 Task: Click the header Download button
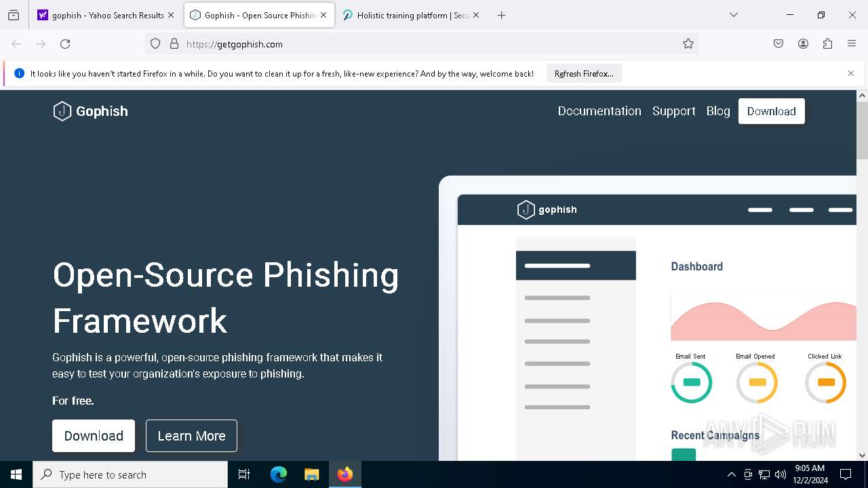tap(772, 111)
